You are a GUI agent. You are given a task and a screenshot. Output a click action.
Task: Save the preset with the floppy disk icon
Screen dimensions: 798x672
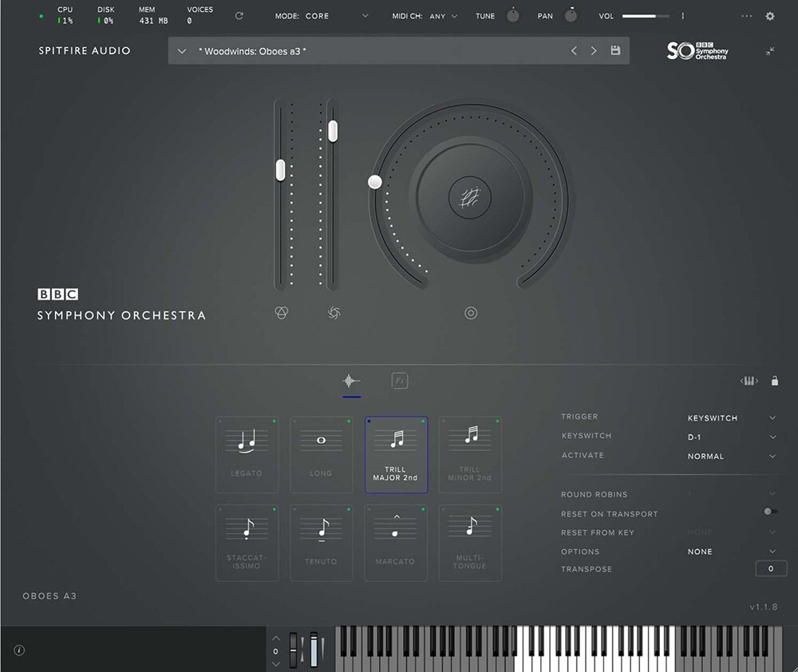[615, 50]
